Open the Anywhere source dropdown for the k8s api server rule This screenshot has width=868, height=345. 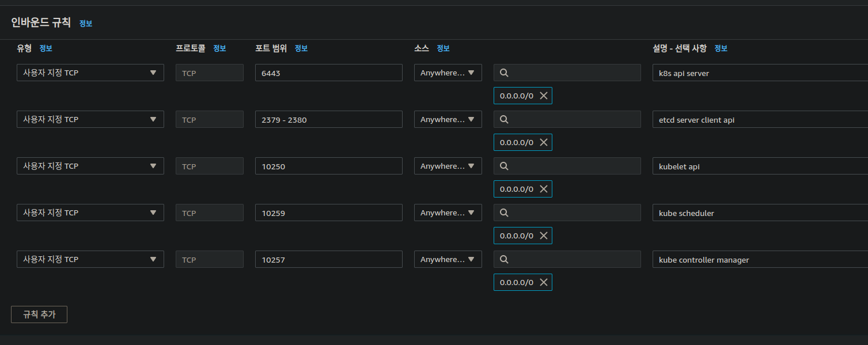click(x=448, y=73)
